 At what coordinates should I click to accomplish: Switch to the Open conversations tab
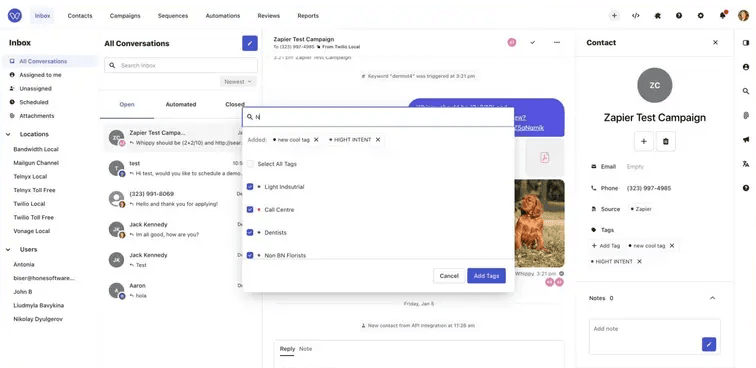[127, 104]
